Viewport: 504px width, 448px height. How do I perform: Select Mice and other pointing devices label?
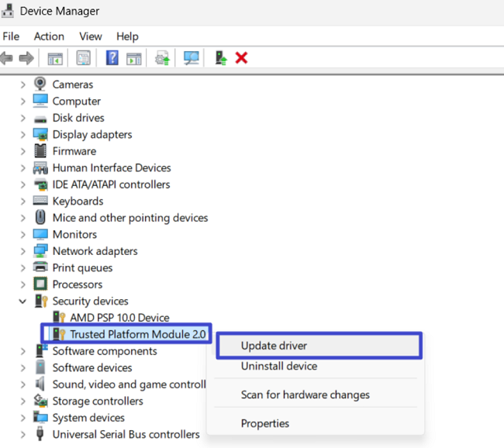(x=130, y=218)
